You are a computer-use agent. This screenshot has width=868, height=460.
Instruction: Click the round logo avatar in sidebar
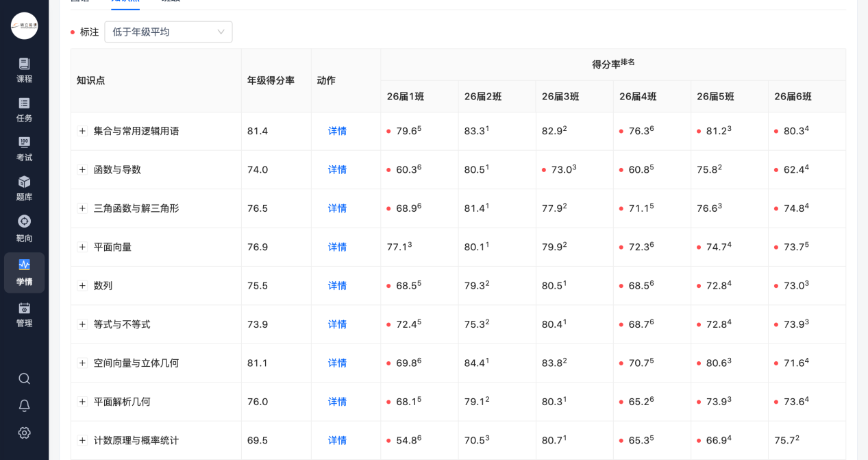(x=24, y=25)
